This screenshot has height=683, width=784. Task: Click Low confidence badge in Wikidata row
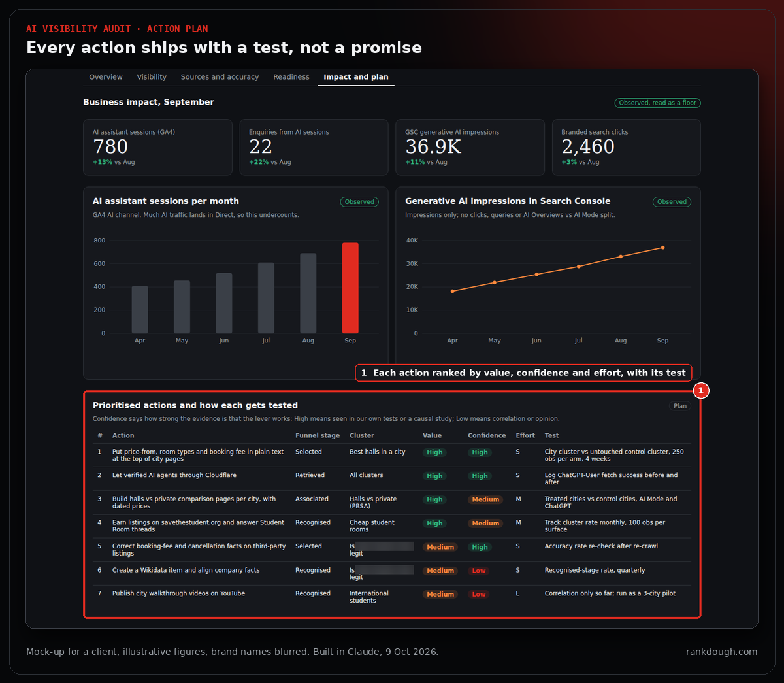[479, 571]
